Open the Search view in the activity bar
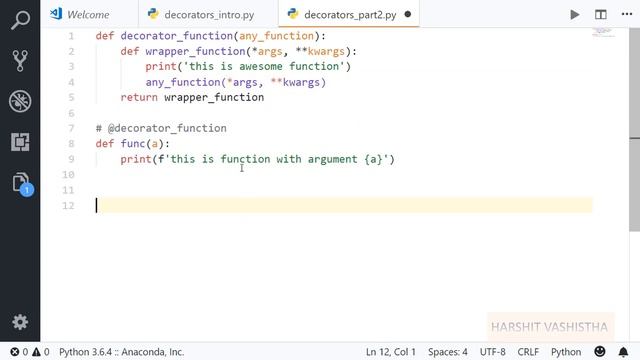This screenshot has width=640, height=360. coord(20,20)
